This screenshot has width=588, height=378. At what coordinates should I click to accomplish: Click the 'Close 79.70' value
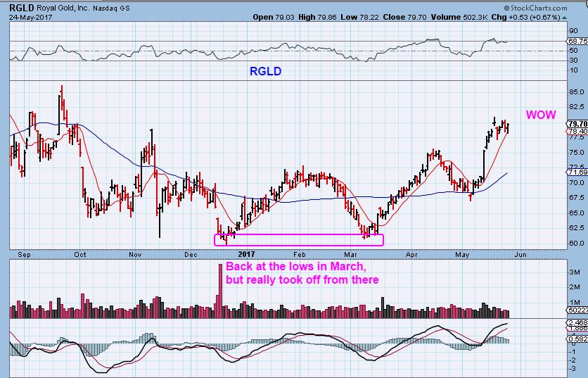404,18
